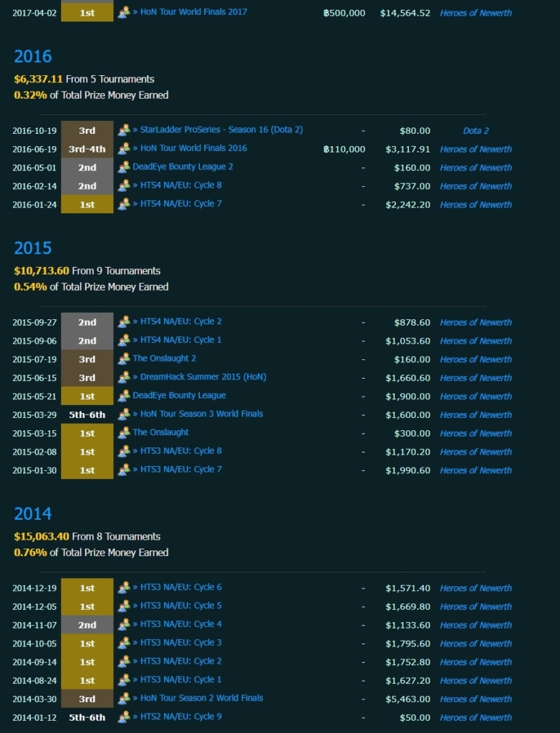Click team icon beside The Onslaught 2015-03-15
Image resolution: width=560 pixels, height=733 pixels.
pyautogui.click(x=123, y=432)
